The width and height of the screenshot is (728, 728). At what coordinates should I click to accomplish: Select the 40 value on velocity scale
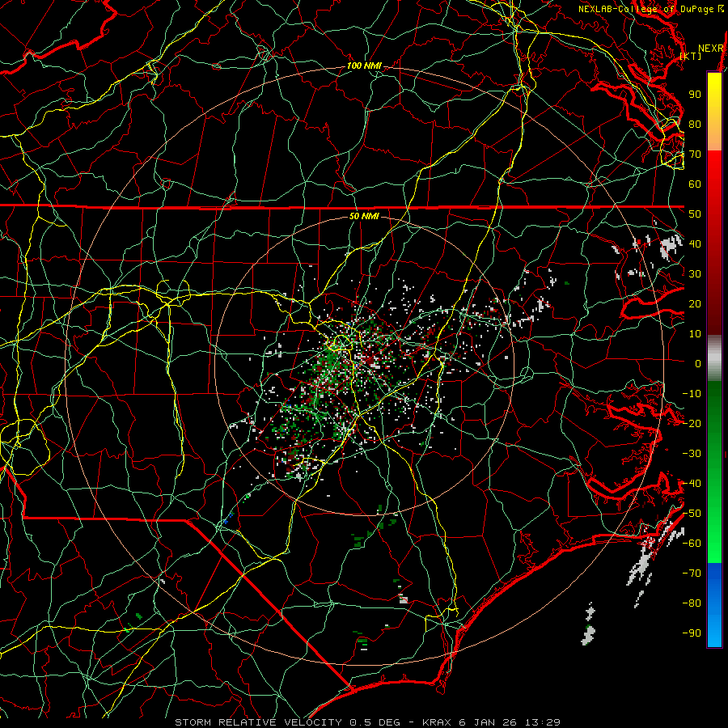[x=695, y=244]
